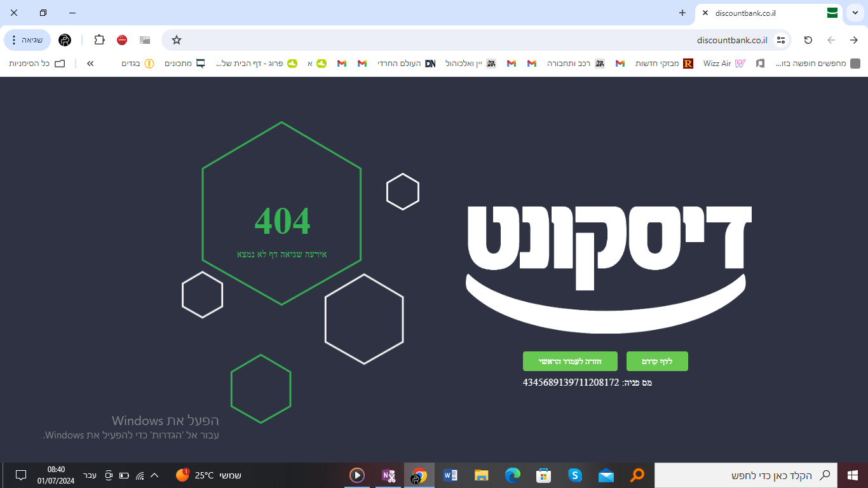
Task: Open the Windows notification center icon
Action: [20, 475]
